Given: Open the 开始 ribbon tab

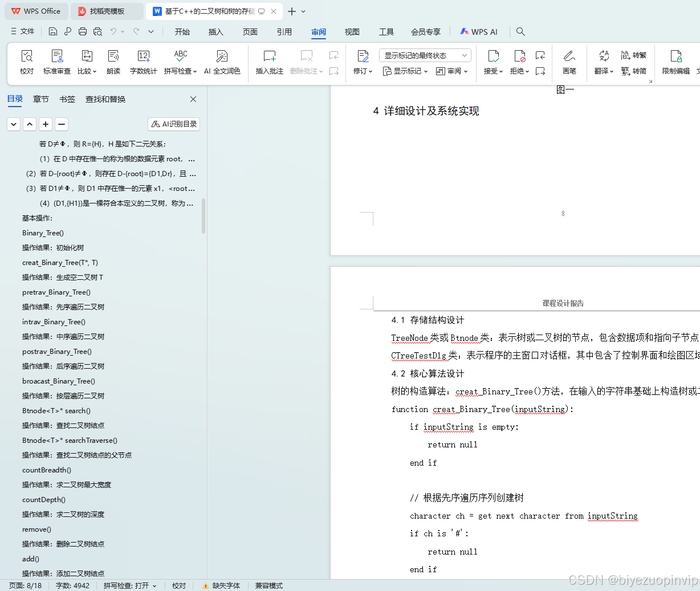Looking at the screenshot, I should pyautogui.click(x=182, y=32).
